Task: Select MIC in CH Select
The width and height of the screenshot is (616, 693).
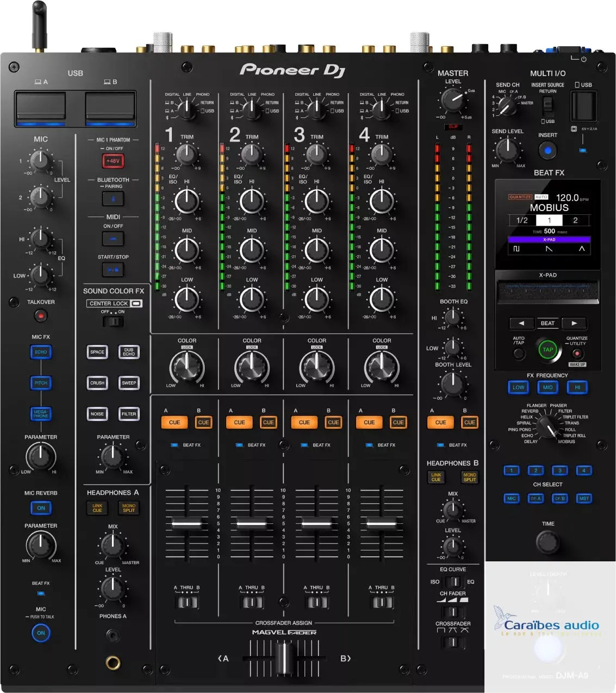Action: point(511,498)
